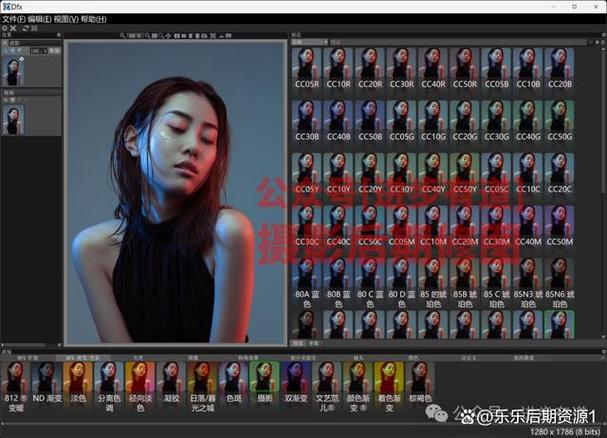607x438 pixels.
Task: Open the preset category dropdown above thumbnails
Action: pyautogui.click(x=309, y=42)
